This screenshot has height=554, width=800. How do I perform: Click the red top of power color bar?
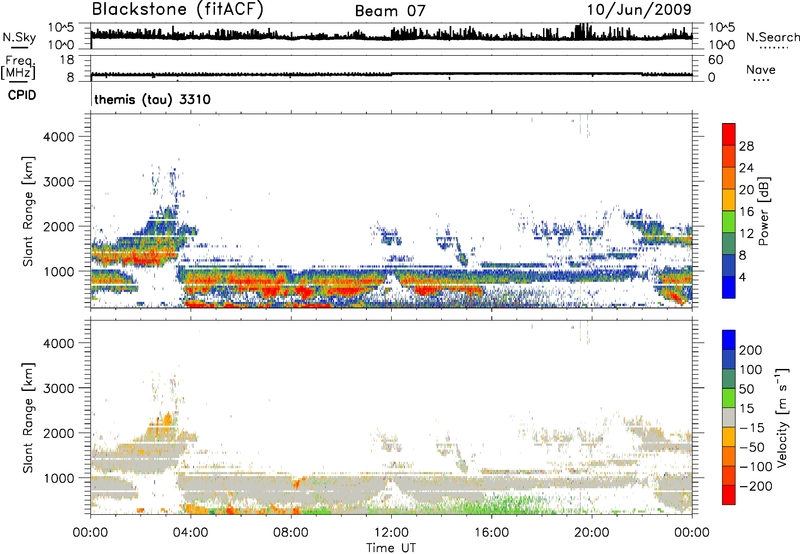(729, 134)
